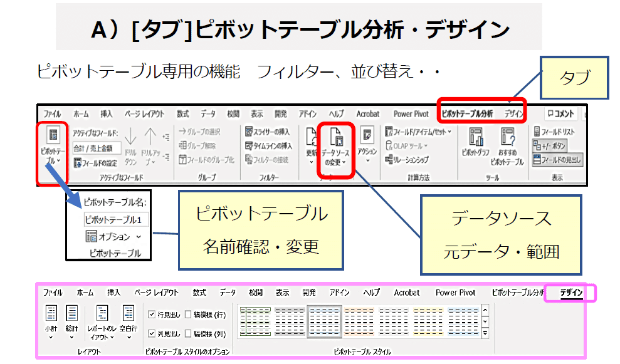Click the style gallery previous-row arrow
The height and width of the screenshot is (364, 620).
pyautogui.click(x=485, y=309)
